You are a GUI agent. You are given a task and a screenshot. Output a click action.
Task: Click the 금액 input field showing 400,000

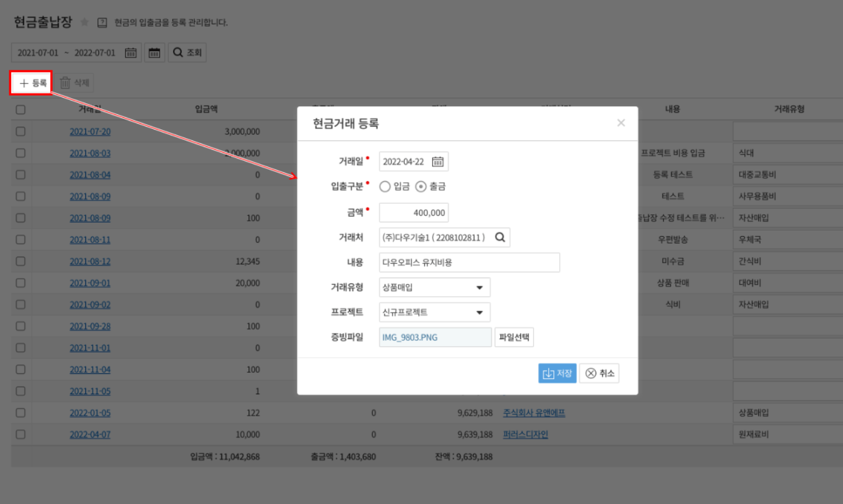pos(414,213)
